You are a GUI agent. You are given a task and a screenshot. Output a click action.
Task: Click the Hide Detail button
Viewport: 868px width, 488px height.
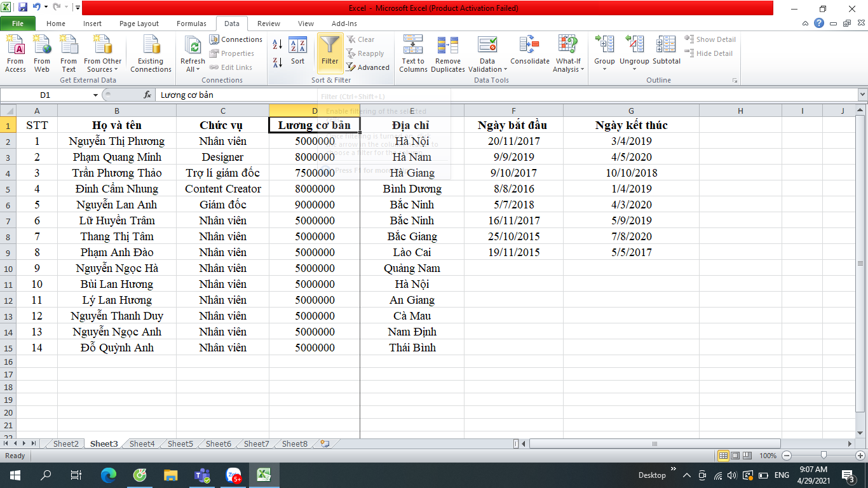point(709,53)
